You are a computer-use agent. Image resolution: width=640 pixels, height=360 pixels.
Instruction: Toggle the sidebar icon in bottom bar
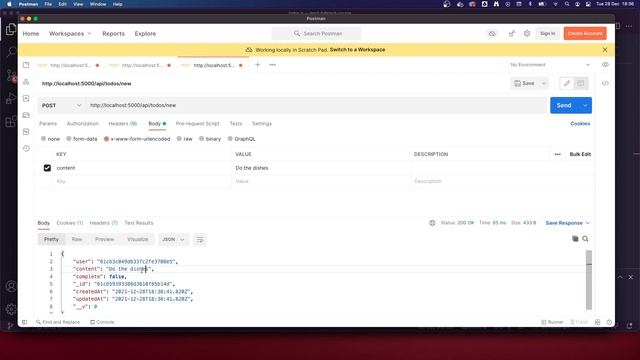(24, 322)
